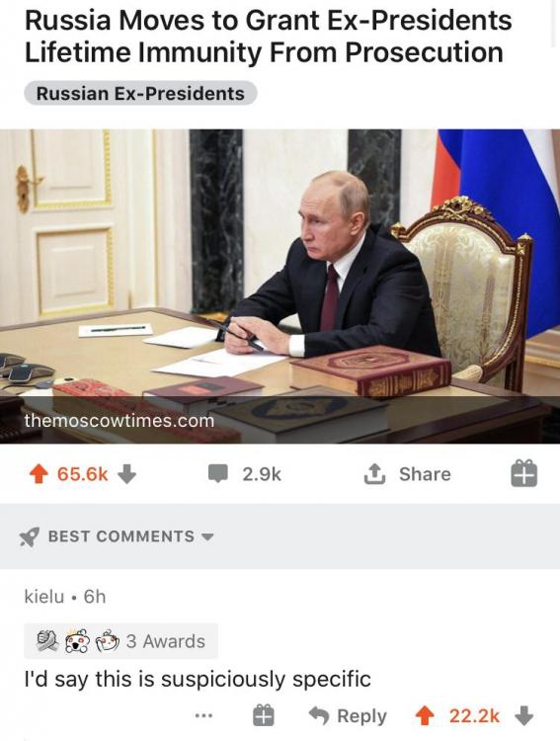This screenshot has width=560, height=741.
Task: Upvote kielu's comment with 22.2k
Action: [425, 715]
